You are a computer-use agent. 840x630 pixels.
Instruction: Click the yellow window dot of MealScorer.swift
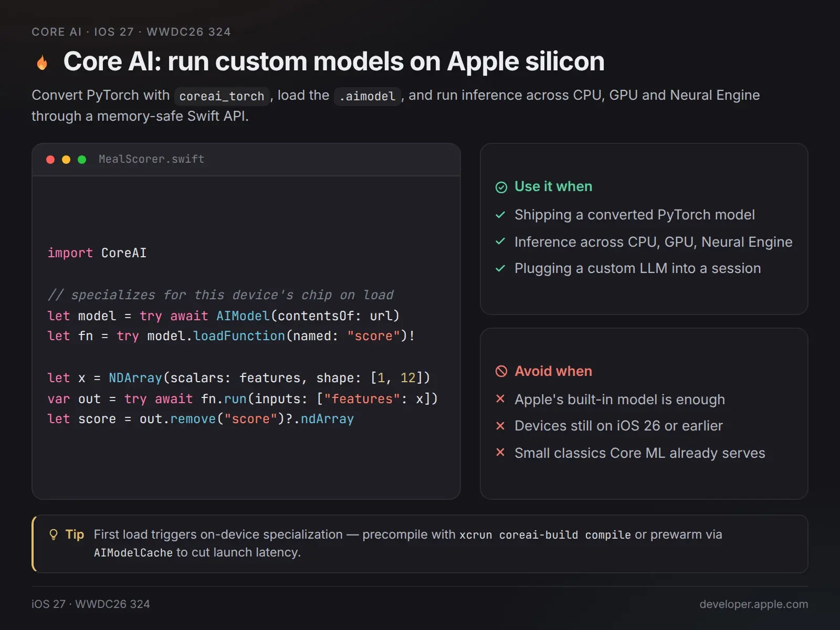tap(66, 160)
